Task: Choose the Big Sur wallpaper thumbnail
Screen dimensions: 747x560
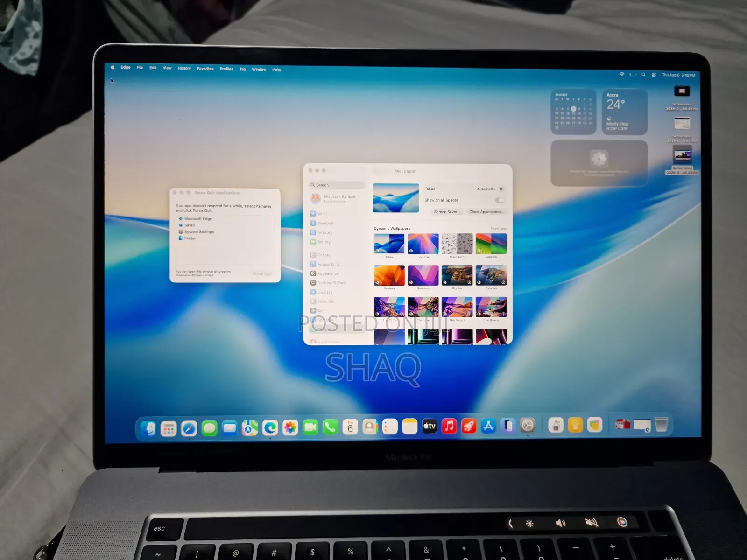Action: pyautogui.click(x=457, y=275)
